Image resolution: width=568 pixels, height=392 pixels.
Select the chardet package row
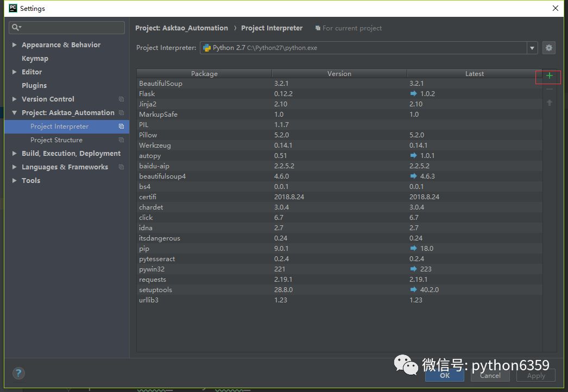(x=339, y=207)
